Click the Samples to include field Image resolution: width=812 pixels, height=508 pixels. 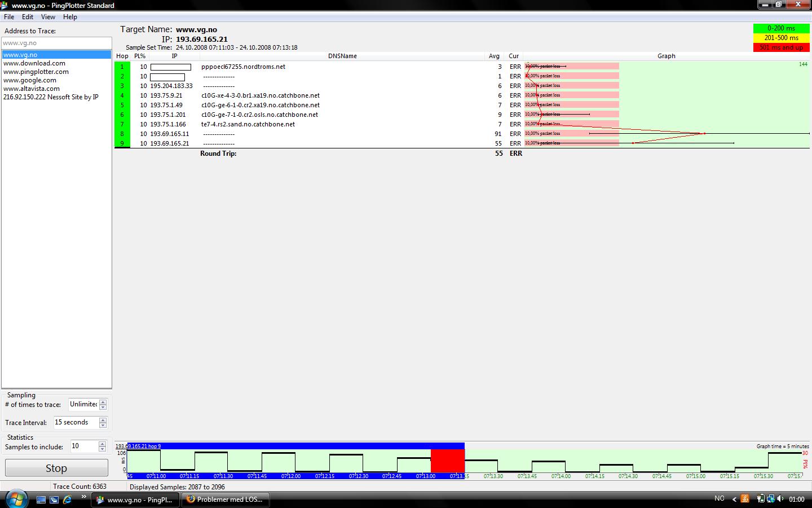pos(84,446)
